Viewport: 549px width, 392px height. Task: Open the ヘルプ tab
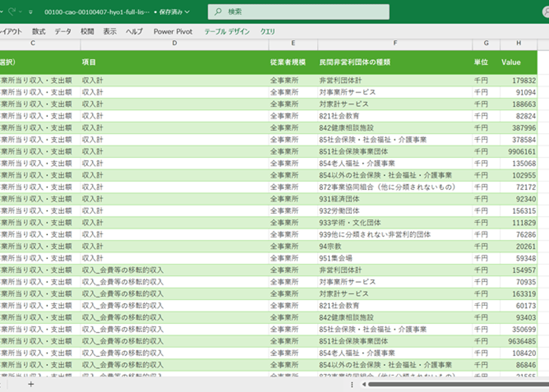pos(134,31)
